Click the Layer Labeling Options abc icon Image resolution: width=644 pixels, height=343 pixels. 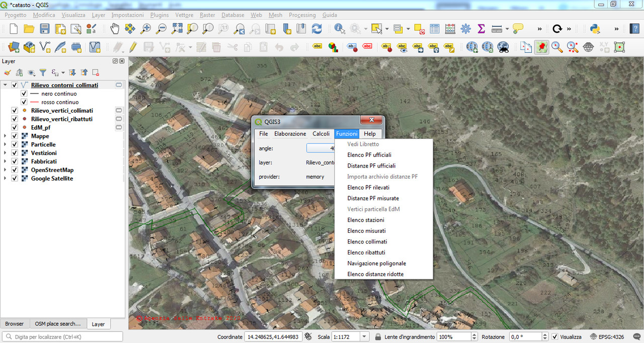coord(317,47)
